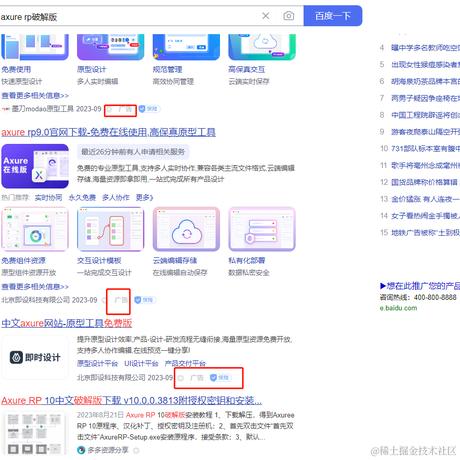This screenshot has height=460, width=460.
Task: Open hot search item 10 about 731部队
Action: (x=425, y=148)
